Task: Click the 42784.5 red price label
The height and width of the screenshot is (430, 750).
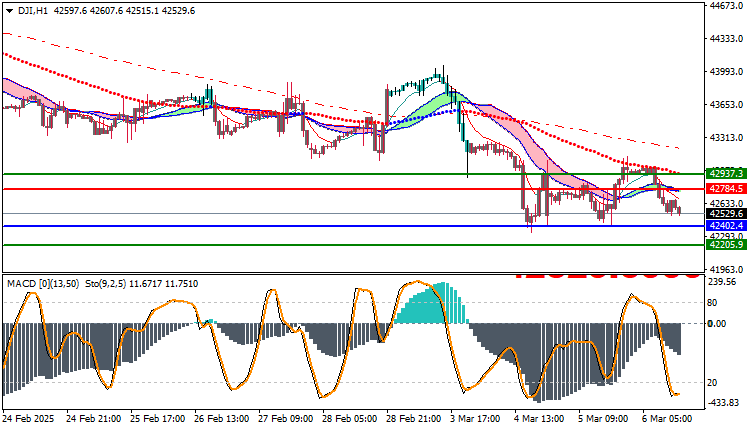Action: coord(726,188)
